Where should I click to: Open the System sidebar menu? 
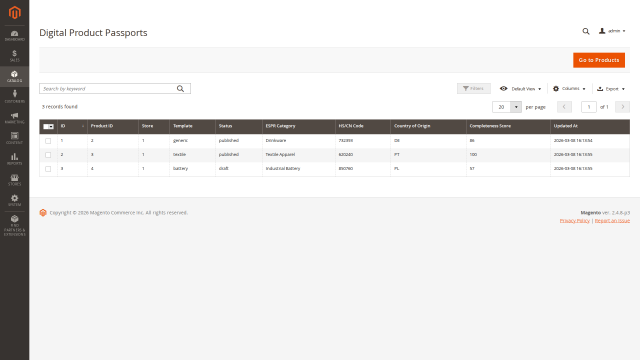(x=14, y=200)
